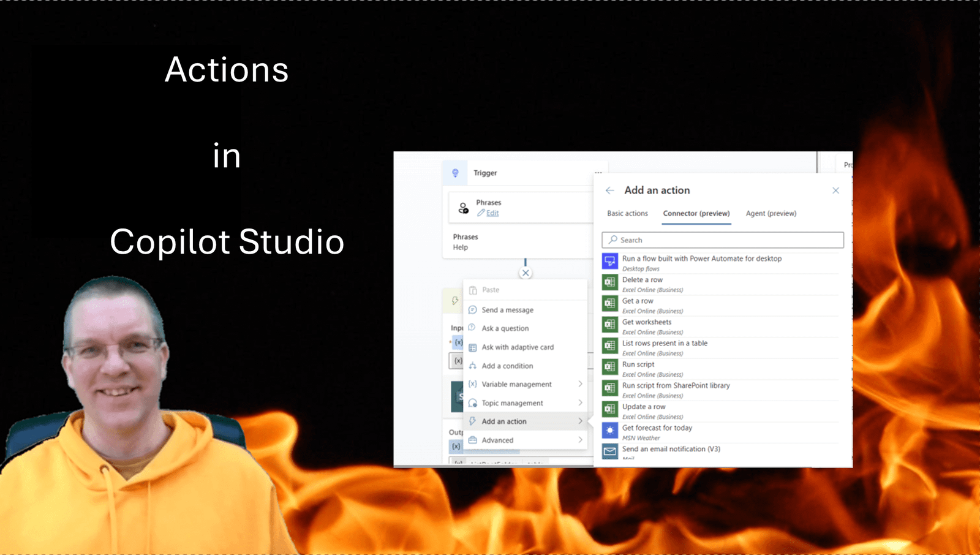
Task: Select the Connector (preview) tab
Action: click(696, 214)
